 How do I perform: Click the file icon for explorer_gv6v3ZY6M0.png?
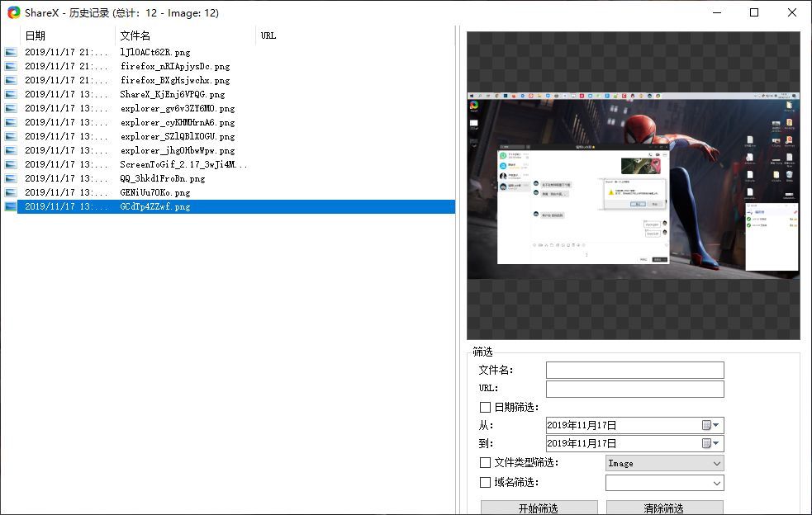(11, 108)
